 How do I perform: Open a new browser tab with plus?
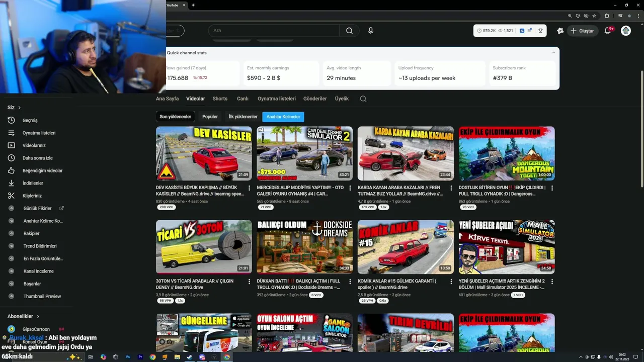coord(193,5)
